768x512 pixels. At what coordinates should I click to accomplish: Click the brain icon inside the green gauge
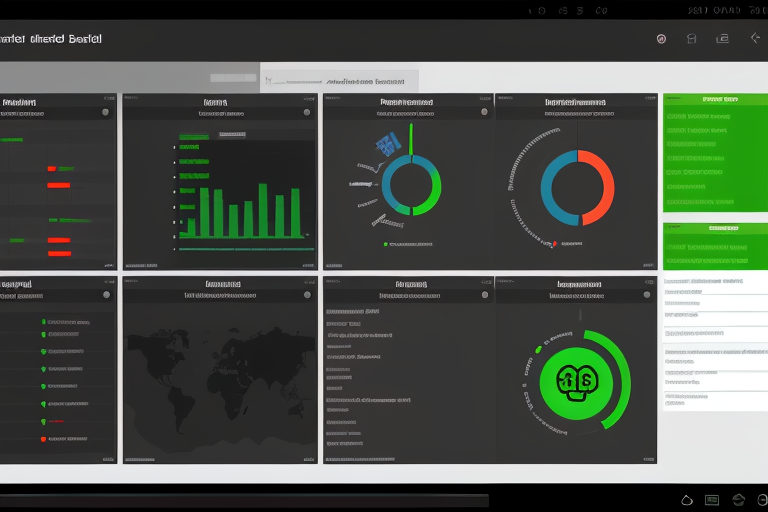(568, 380)
